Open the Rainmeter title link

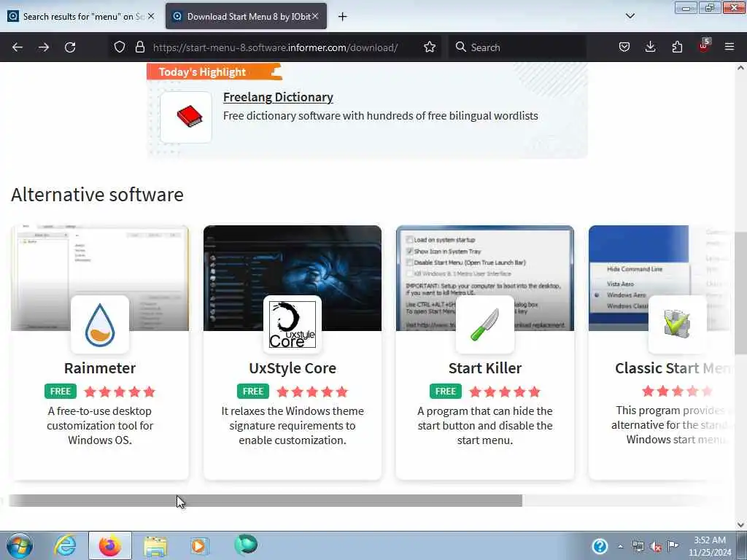click(99, 368)
